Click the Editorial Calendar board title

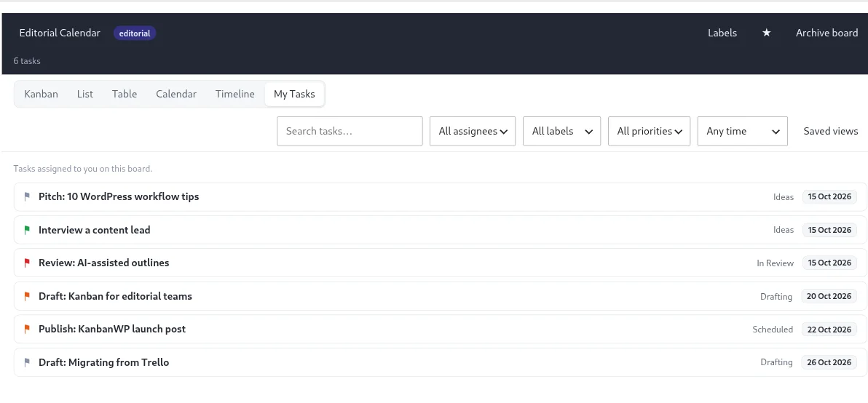[x=60, y=33]
